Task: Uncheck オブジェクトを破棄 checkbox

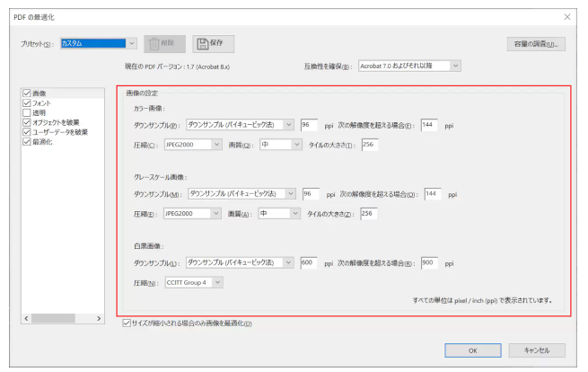Action: (26, 122)
